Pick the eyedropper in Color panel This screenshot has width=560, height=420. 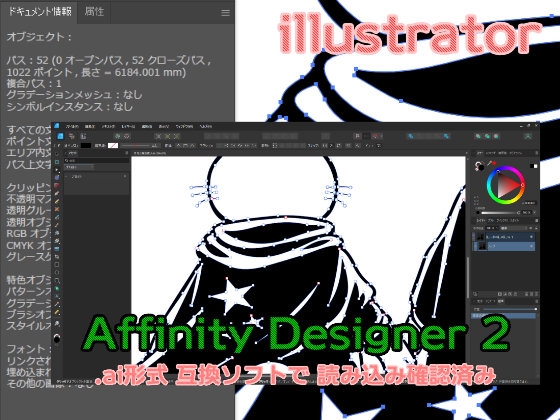pyautogui.click(x=489, y=164)
